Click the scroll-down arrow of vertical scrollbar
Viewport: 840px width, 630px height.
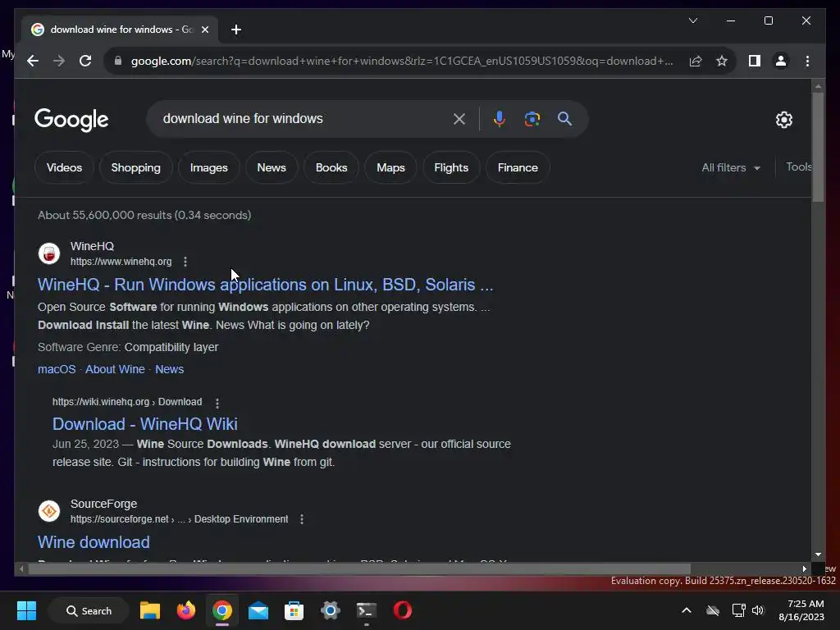[x=818, y=555]
